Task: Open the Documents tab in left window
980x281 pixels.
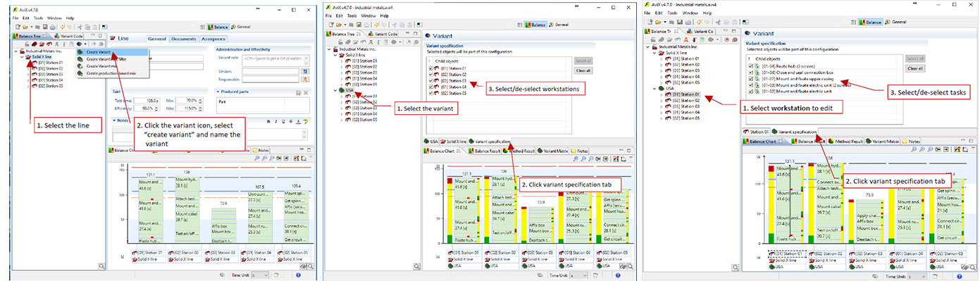Action: point(183,39)
